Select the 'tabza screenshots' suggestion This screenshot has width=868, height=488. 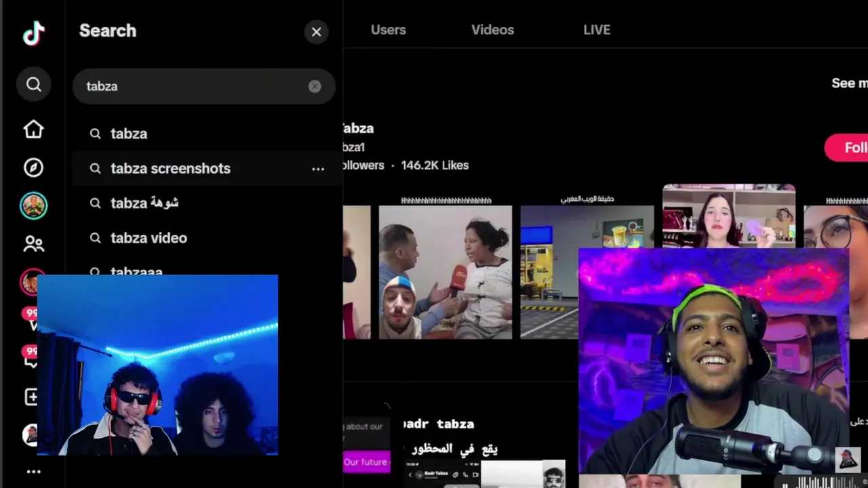pyautogui.click(x=207, y=168)
